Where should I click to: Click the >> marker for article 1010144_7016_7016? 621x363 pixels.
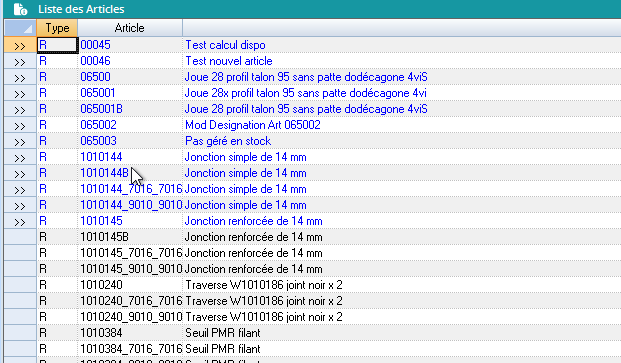20,189
